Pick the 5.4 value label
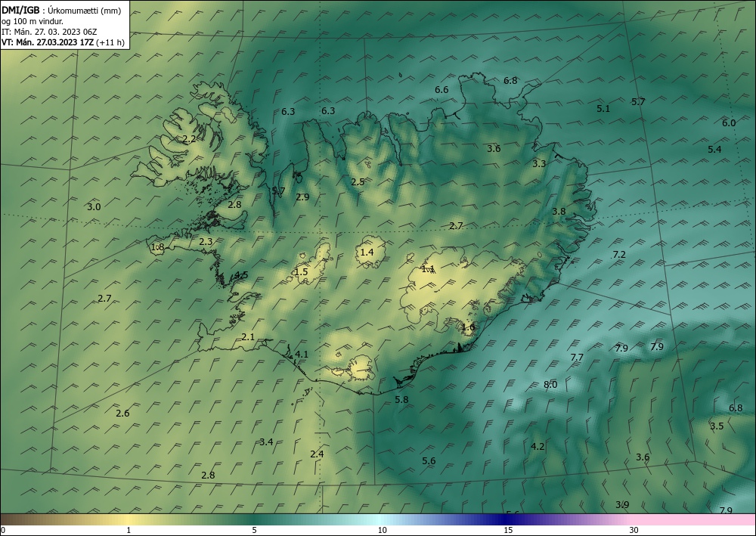The width and height of the screenshot is (756, 536). click(714, 150)
